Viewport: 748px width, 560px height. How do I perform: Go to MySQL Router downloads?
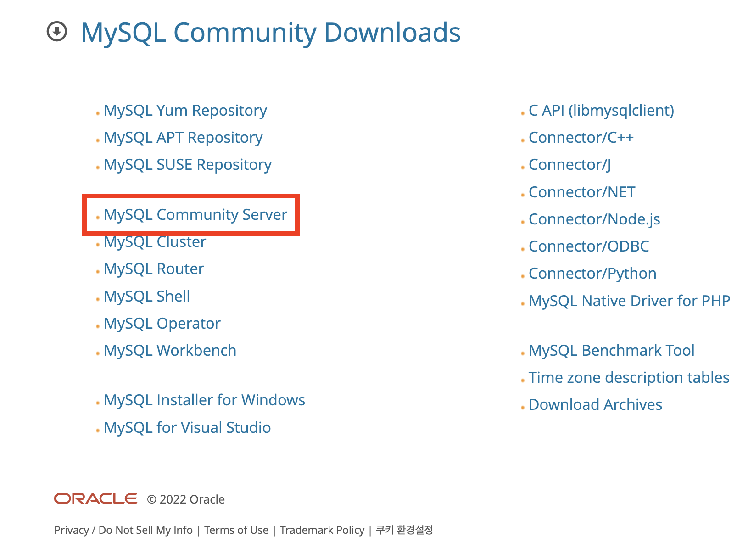tap(154, 269)
